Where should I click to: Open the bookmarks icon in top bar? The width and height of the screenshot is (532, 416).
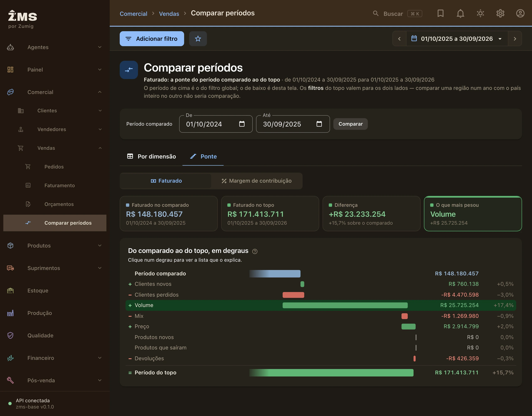click(440, 13)
